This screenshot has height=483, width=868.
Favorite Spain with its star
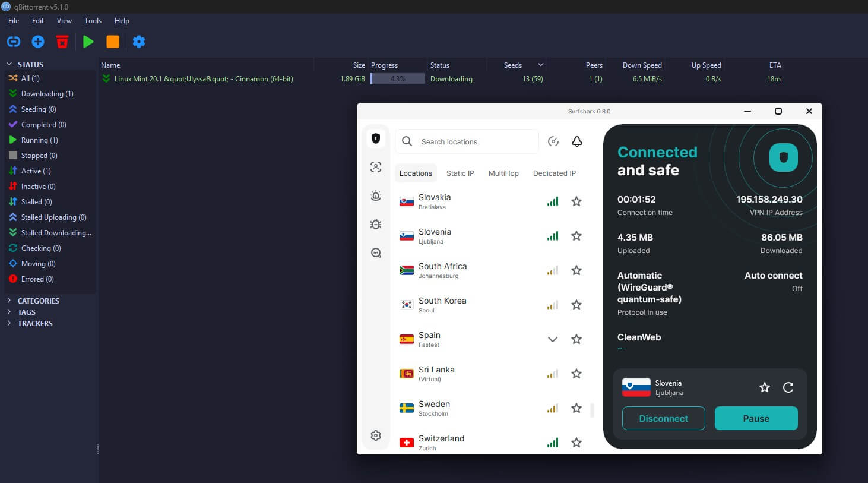(x=576, y=339)
